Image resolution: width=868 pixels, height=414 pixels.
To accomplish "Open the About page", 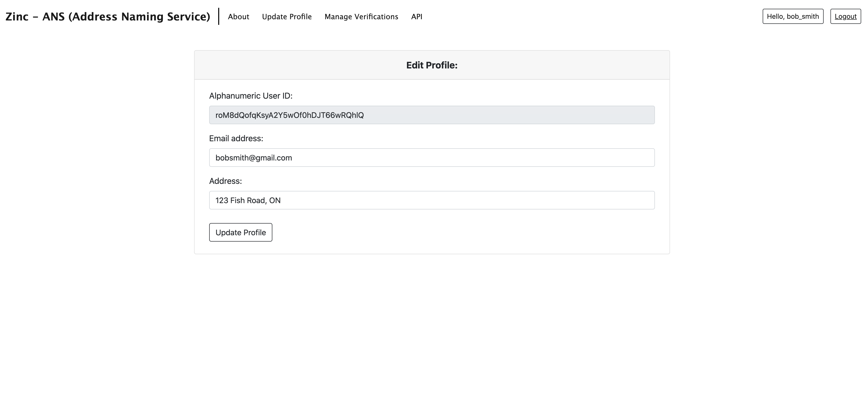I will [238, 17].
